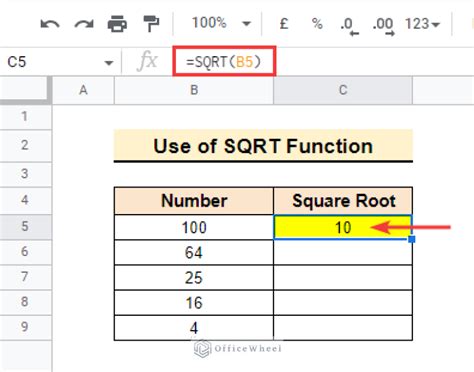474x372 pixels.
Task: Select row 7 header
Action: 26,277
